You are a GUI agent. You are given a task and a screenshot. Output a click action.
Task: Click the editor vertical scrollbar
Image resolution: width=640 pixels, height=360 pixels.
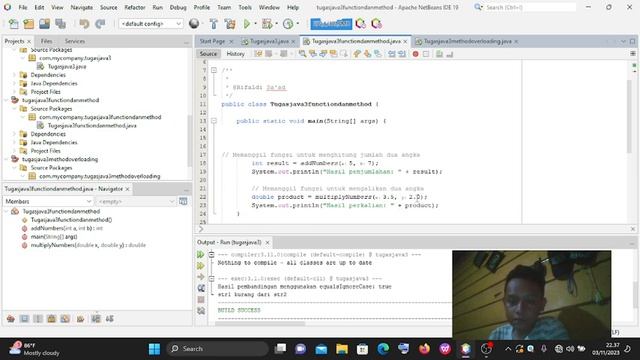[629, 116]
